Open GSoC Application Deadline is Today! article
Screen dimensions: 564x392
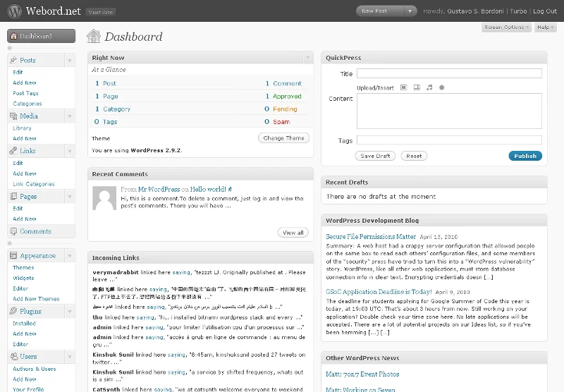(x=379, y=292)
